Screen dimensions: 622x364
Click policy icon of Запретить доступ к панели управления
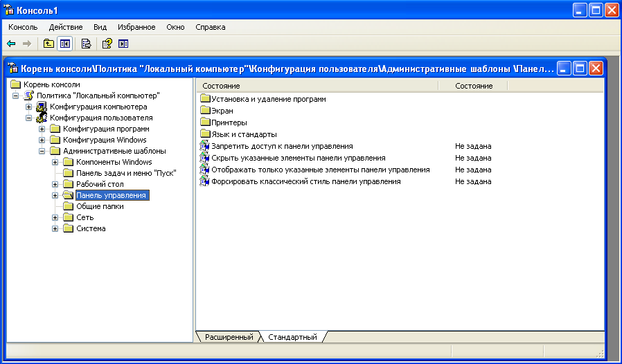[x=204, y=146]
